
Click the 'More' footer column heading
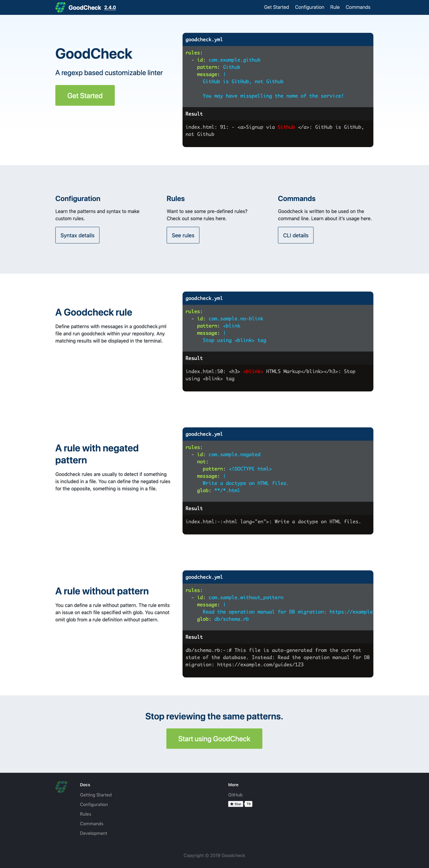click(233, 785)
